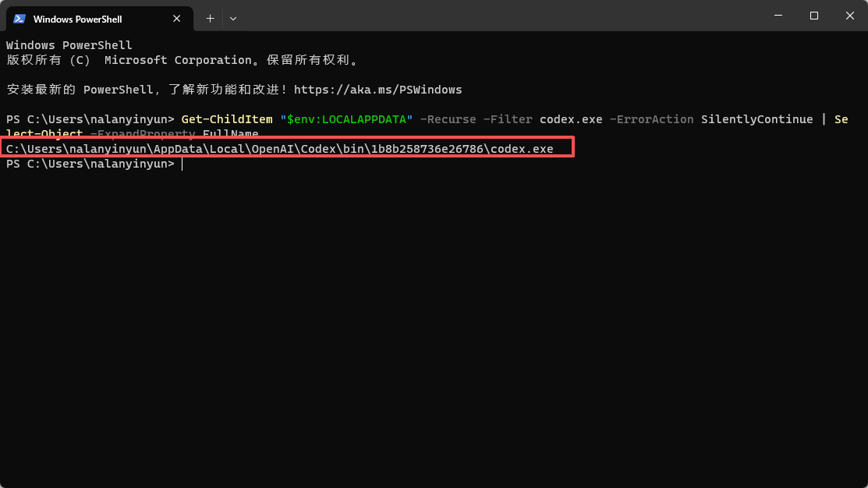This screenshot has width=868, height=488.
Task: Select the Windows PowerShell tab
Action: (x=100, y=19)
